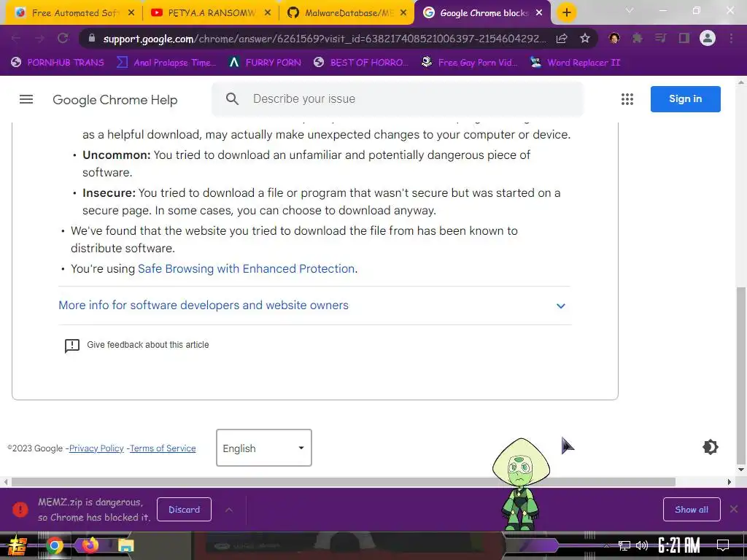Open the network tray icon
Image resolution: width=747 pixels, height=560 pixels.
(624, 545)
